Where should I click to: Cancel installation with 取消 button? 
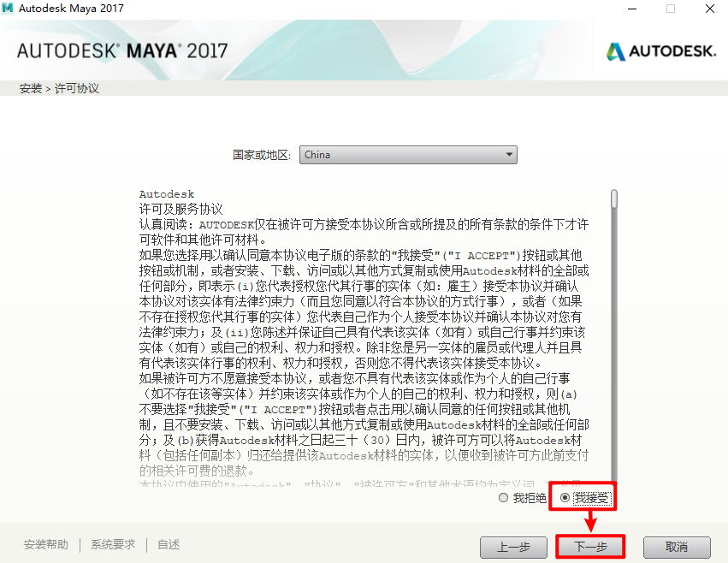(x=677, y=548)
